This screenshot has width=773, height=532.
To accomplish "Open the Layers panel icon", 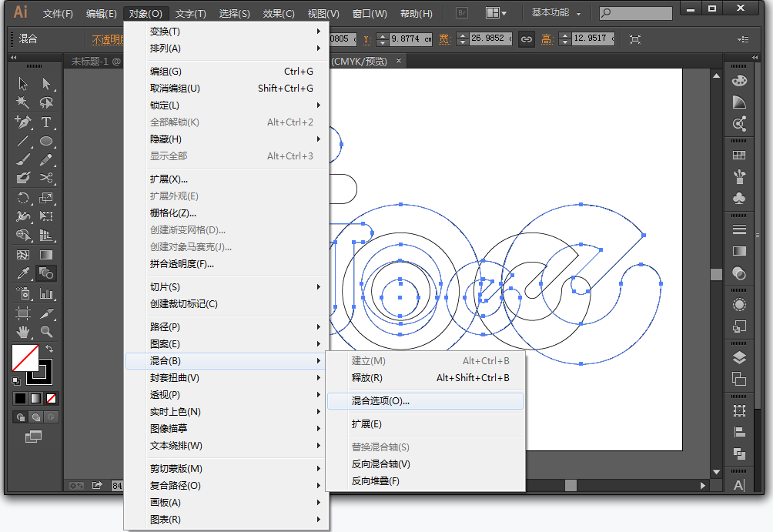I will [739, 357].
